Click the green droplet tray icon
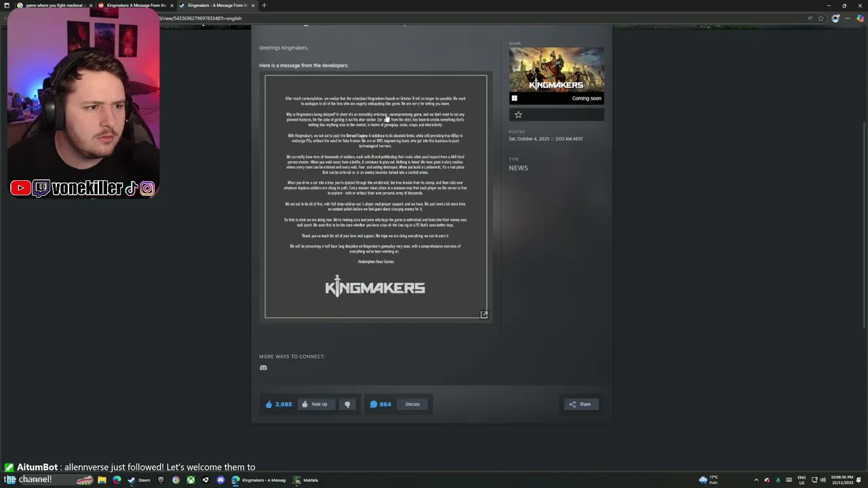 pyautogui.click(x=778, y=480)
